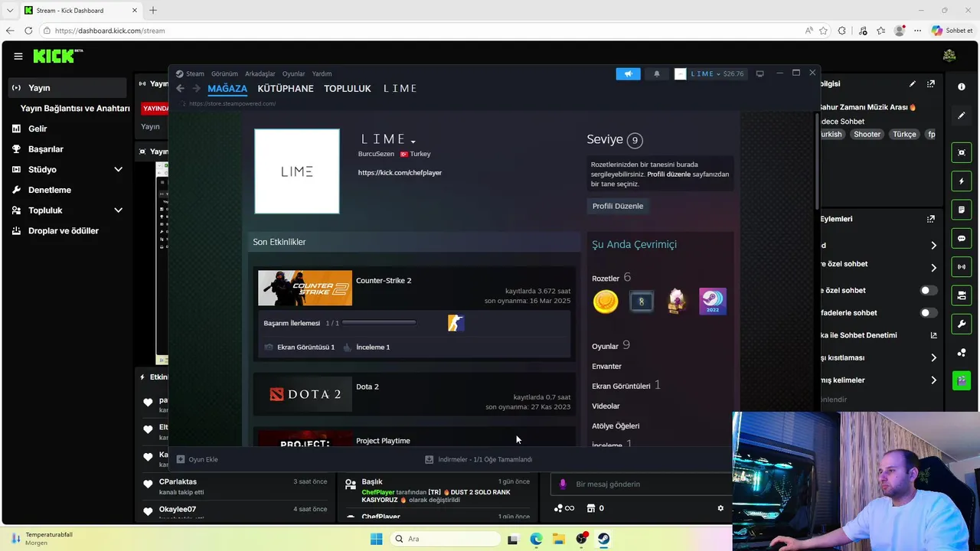The height and width of the screenshot is (551, 980).
Task: Click the chat bubble sidebar icon
Action: click(962, 238)
